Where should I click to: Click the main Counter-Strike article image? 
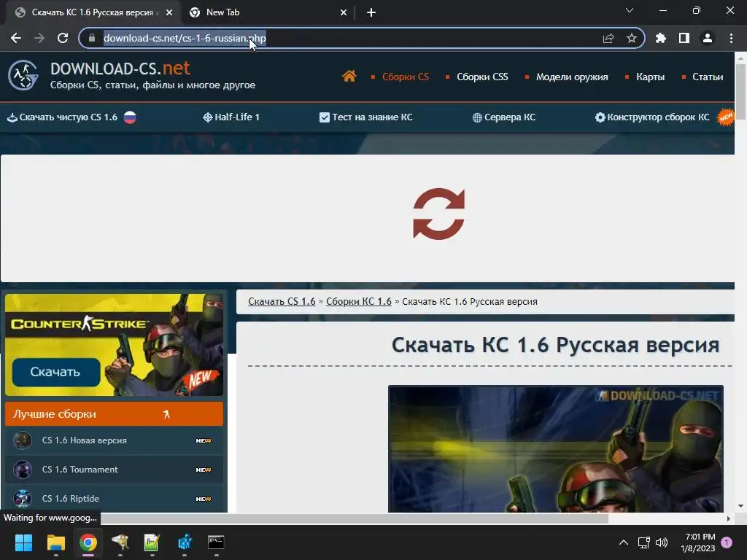[x=555, y=449]
